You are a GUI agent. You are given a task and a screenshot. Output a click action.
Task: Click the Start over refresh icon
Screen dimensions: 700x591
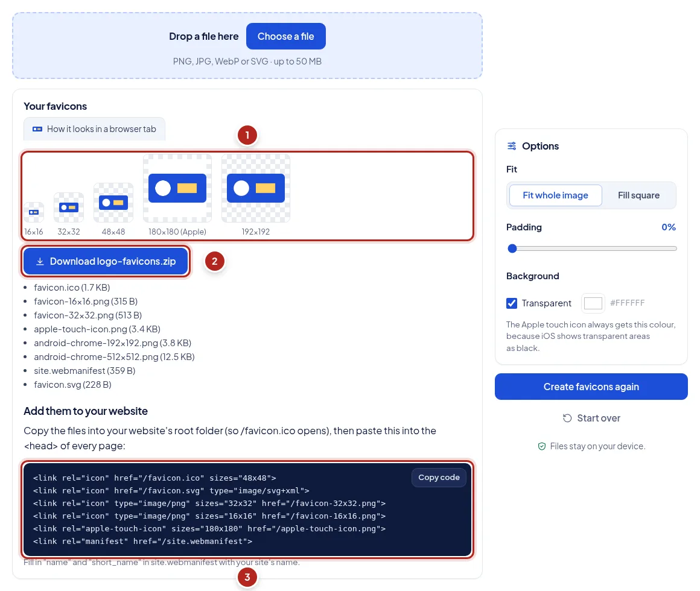click(x=567, y=418)
